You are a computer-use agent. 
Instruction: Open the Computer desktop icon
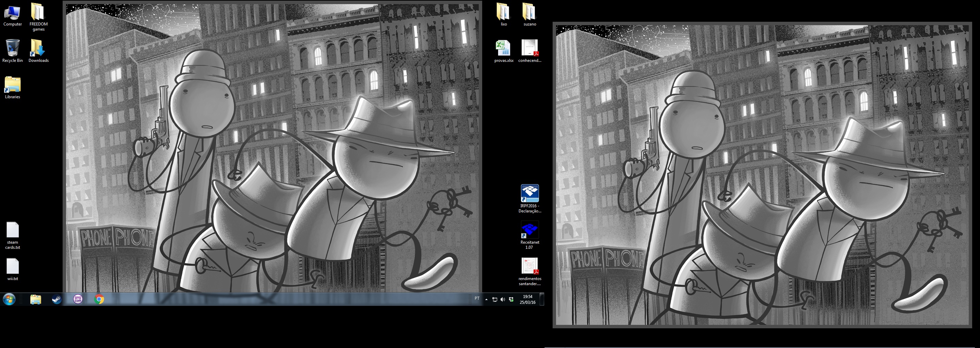click(x=12, y=15)
